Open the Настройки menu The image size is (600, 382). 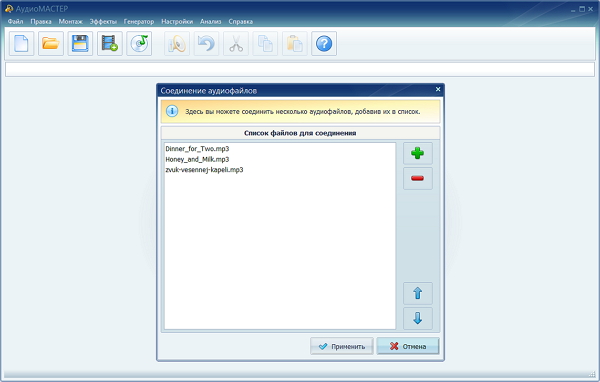(x=177, y=21)
